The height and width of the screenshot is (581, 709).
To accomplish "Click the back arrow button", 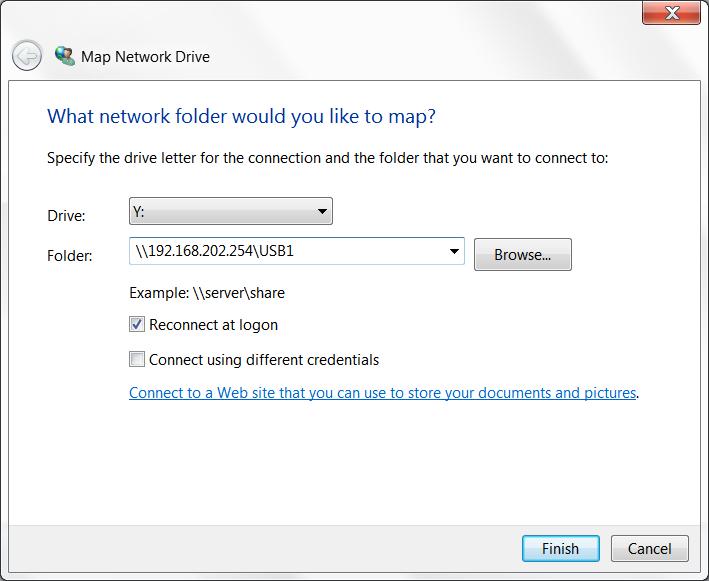I will point(27,56).
